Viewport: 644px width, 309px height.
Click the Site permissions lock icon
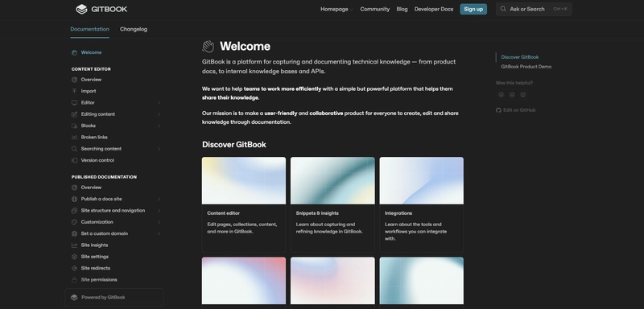click(x=74, y=280)
